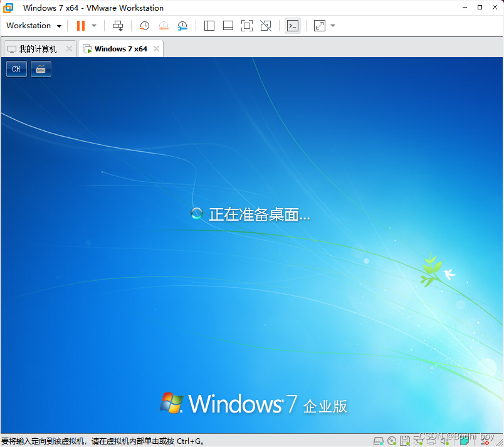Open the on-screen keyboard button
504x447 pixels.
41,69
